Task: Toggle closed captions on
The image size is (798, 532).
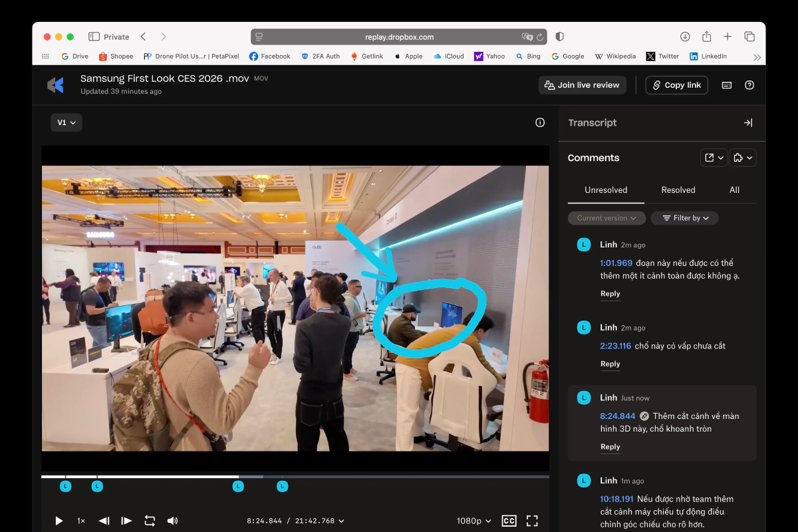Action: [x=509, y=521]
